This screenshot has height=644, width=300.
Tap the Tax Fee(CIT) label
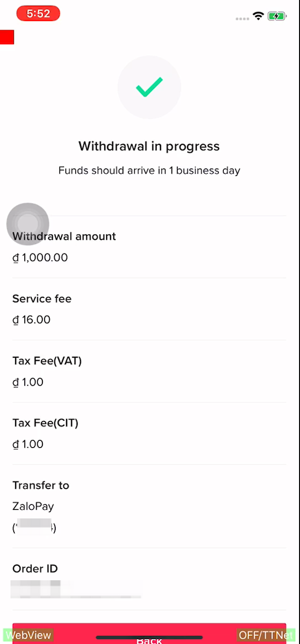[45, 423]
